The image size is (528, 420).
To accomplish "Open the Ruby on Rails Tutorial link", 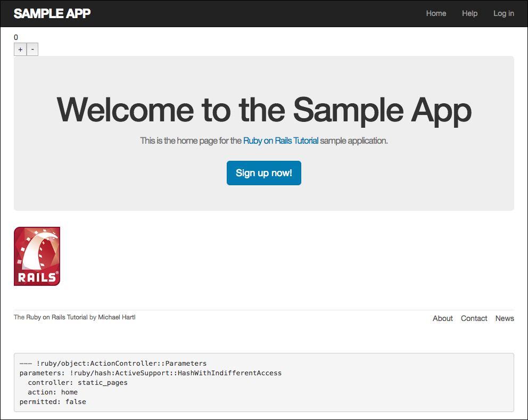I will coord(280,141).
